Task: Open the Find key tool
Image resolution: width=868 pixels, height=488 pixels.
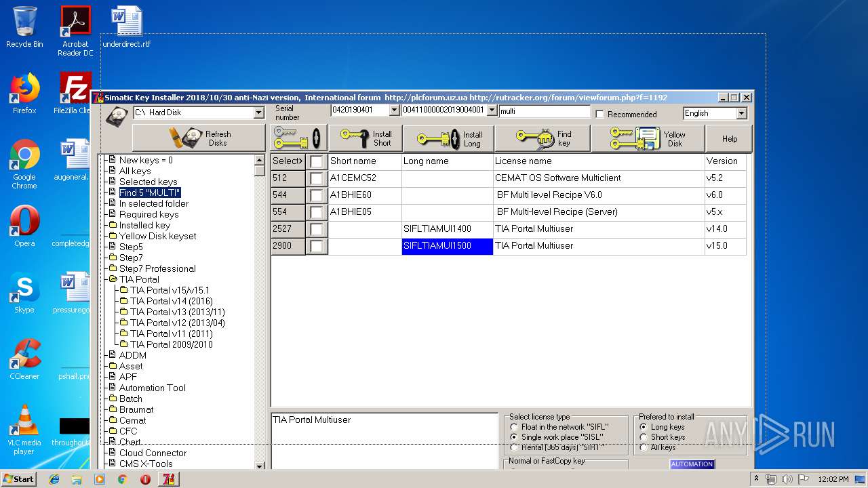Action: tap(542, 138)
